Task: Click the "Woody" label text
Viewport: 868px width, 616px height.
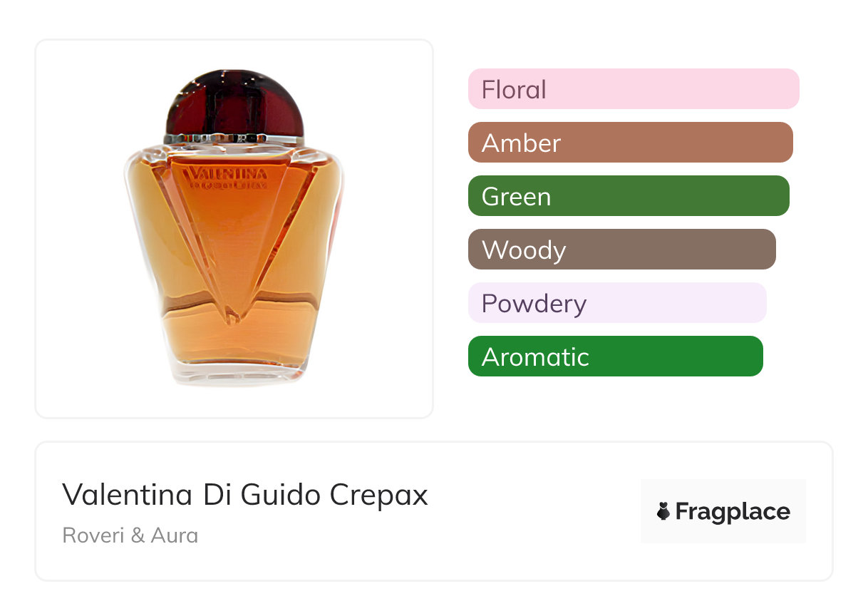Action: (x=524, y=250)
